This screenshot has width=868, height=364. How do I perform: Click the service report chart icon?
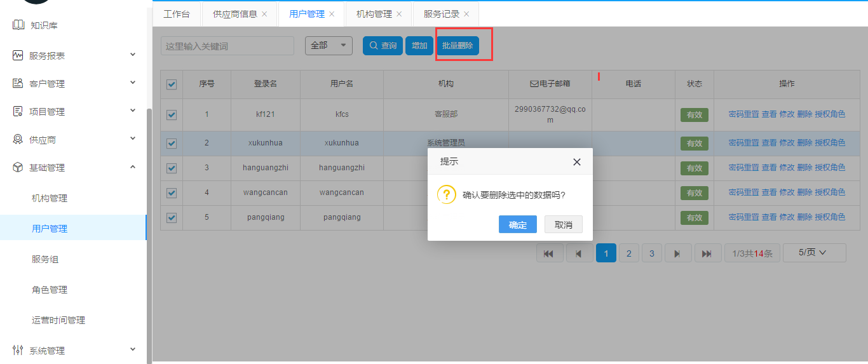[x=18, y=56]
